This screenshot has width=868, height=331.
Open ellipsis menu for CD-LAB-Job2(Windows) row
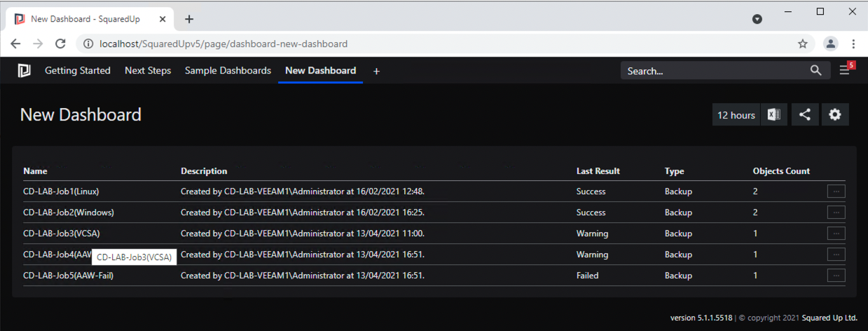click(836, 212)
